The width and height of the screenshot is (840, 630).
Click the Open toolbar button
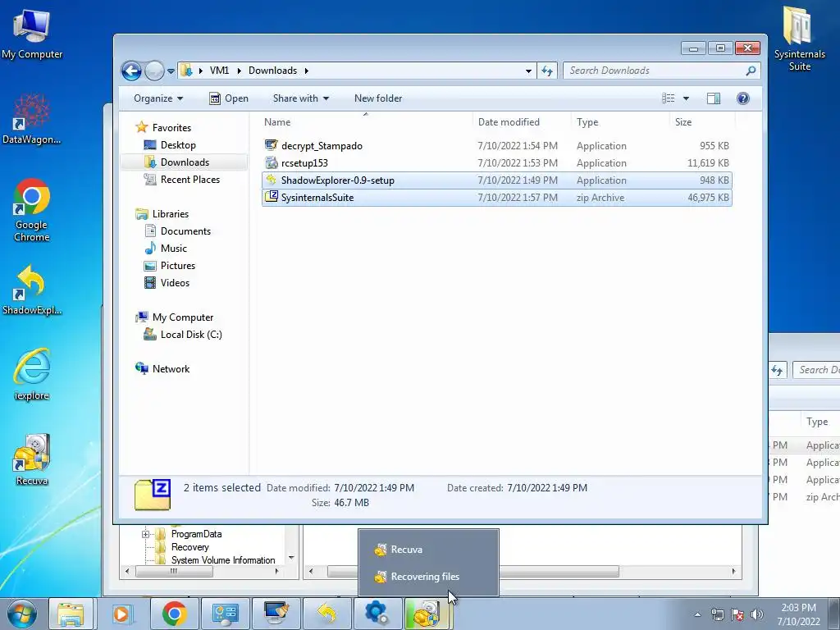[x=229, y=98]
